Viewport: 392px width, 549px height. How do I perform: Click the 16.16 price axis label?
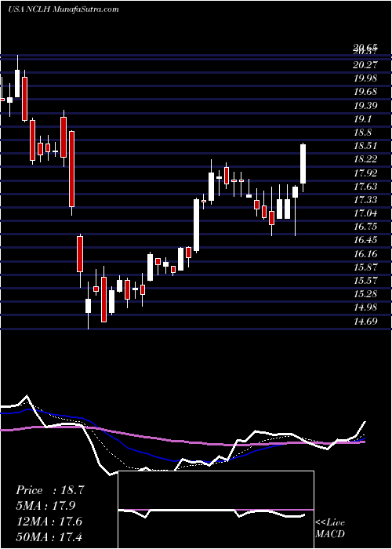(365, 253)
